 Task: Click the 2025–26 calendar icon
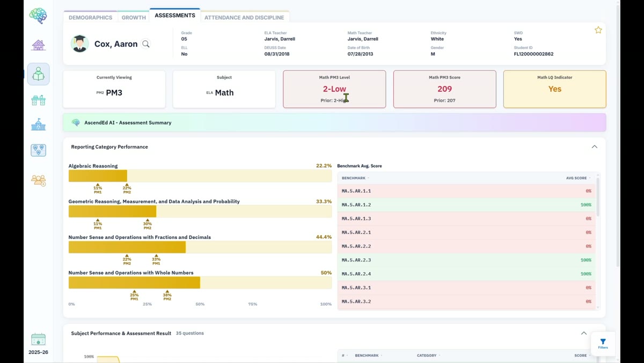38,339
